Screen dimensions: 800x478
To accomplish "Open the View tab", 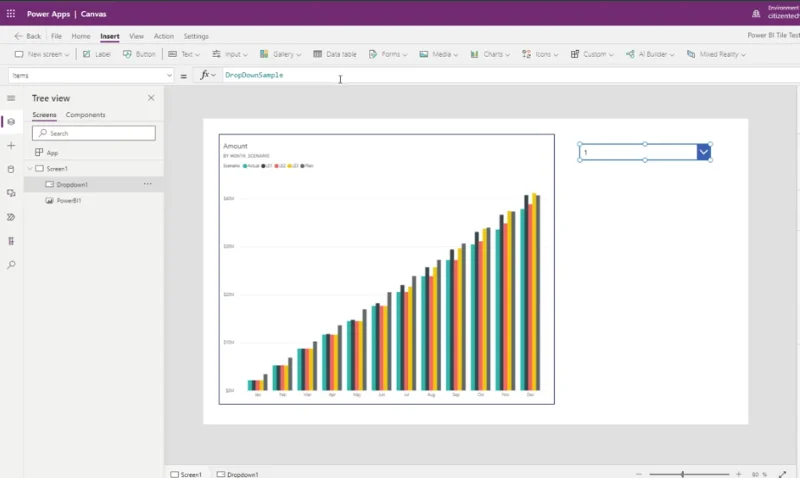I will pos(136,36).
